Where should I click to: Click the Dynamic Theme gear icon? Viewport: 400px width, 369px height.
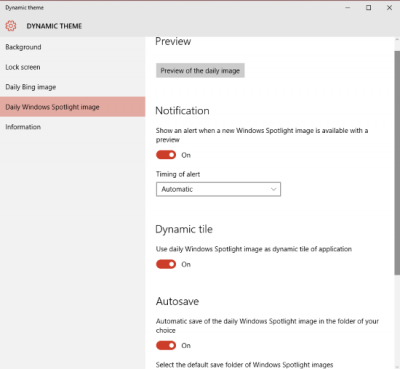point(11,26)
